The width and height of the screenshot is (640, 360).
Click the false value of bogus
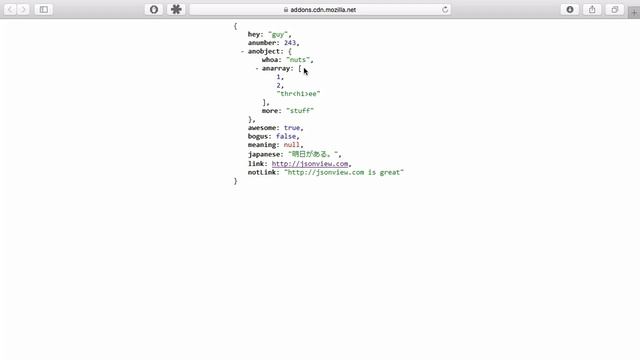(286, 136)
